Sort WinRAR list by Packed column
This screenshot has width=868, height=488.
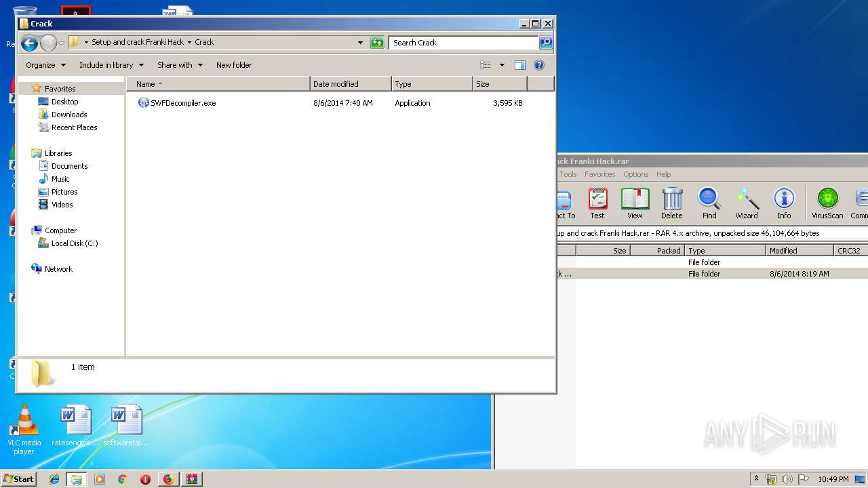(657, 251)
